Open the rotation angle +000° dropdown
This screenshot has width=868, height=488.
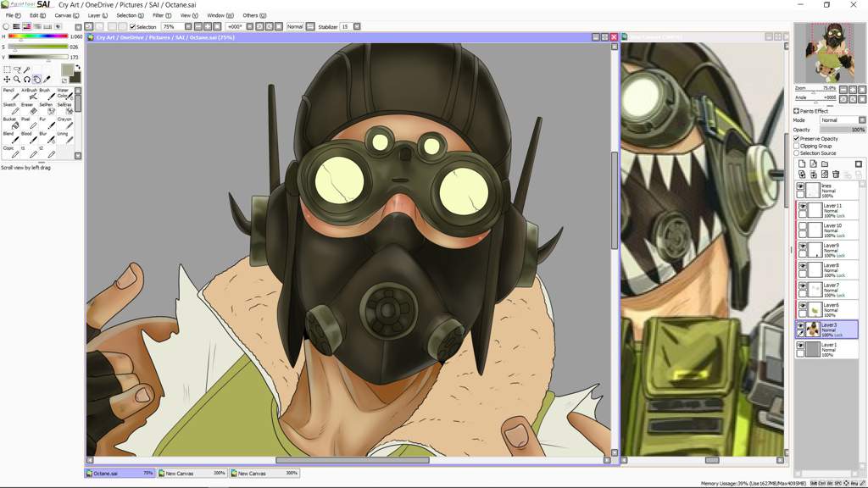pyautogui.click(x=250, y=26)
